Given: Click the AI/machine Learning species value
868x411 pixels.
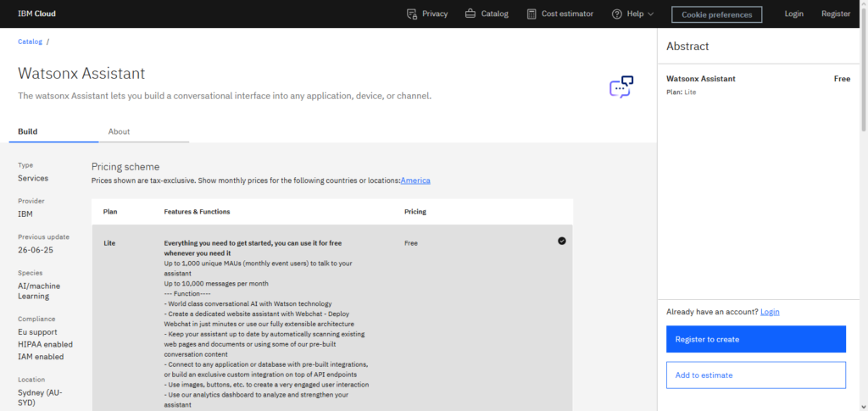Looking at the screenshot, I should tap(39, 291).
